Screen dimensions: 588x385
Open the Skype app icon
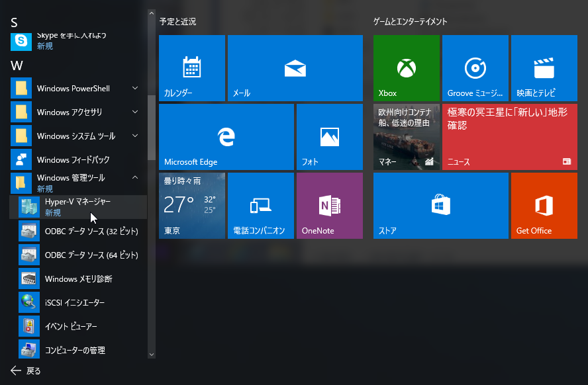pos(21,41)
